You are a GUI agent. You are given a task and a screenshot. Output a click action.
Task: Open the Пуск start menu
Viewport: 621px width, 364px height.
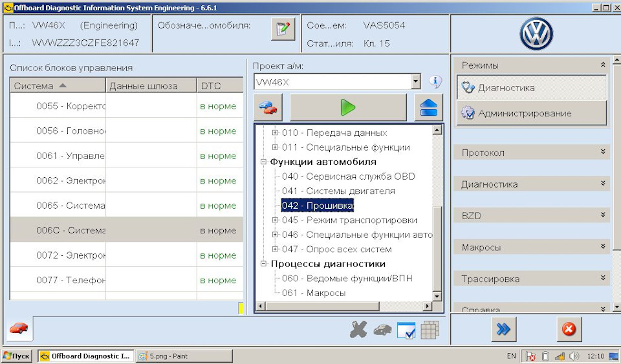tap(17, 356)
